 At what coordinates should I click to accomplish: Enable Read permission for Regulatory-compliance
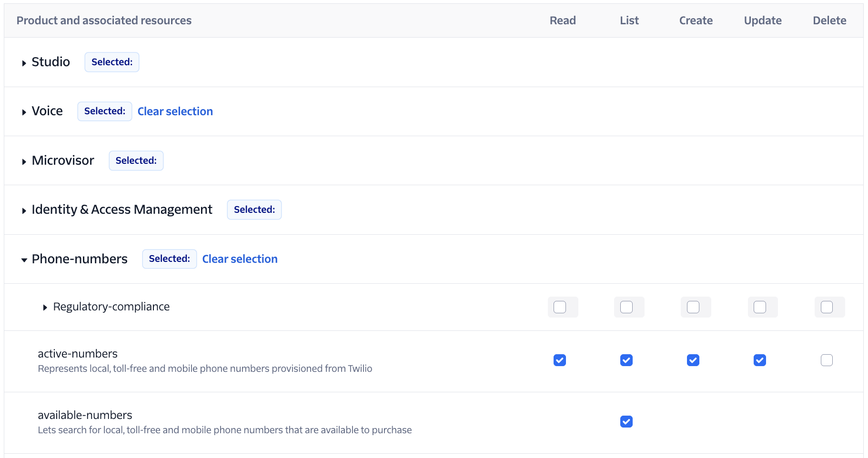(563, 307)
